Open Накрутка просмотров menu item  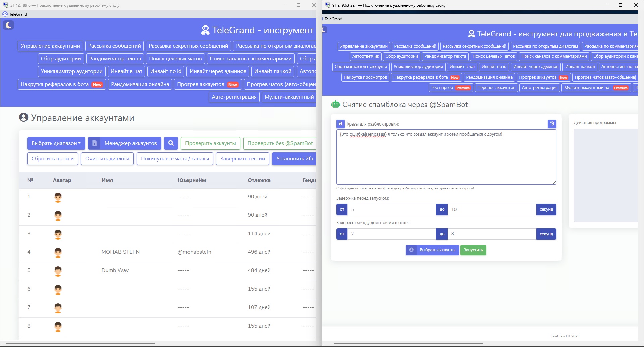(365, 77)
